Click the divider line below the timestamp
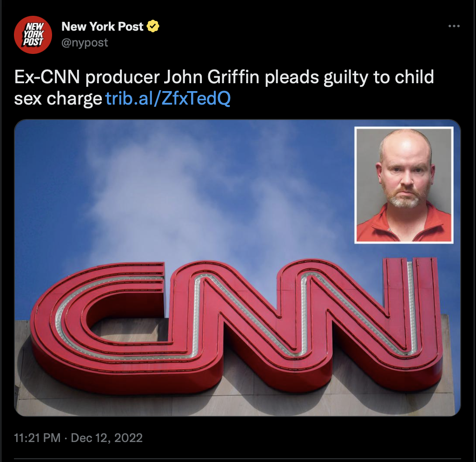476x462 pixels. (x=238, y=459)
